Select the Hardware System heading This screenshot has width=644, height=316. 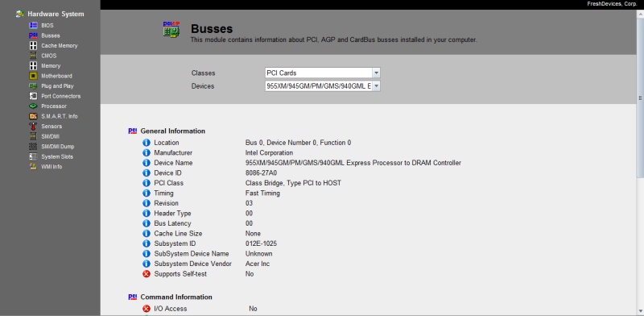point(56,14)
